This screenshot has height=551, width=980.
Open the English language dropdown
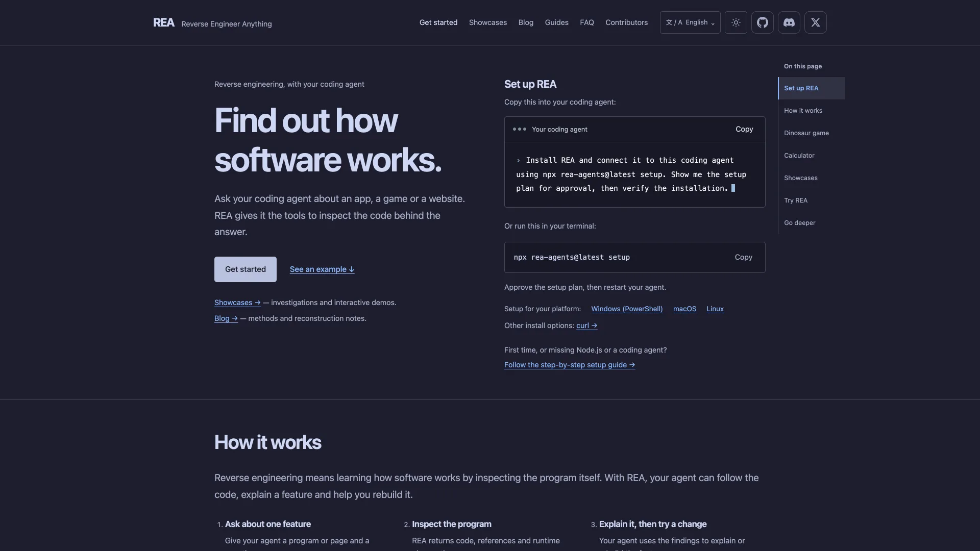click(690, 22)
